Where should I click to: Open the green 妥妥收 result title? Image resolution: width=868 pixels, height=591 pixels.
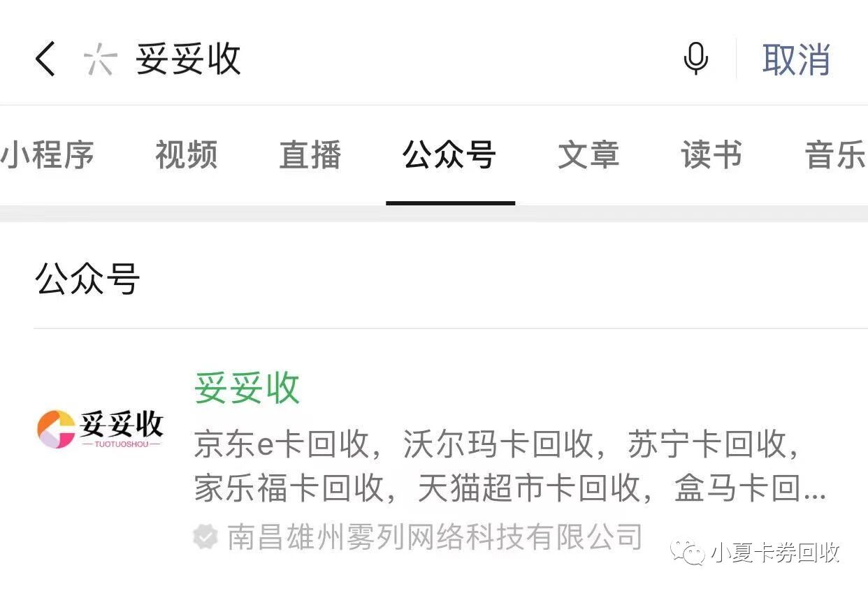pos(247,388)
